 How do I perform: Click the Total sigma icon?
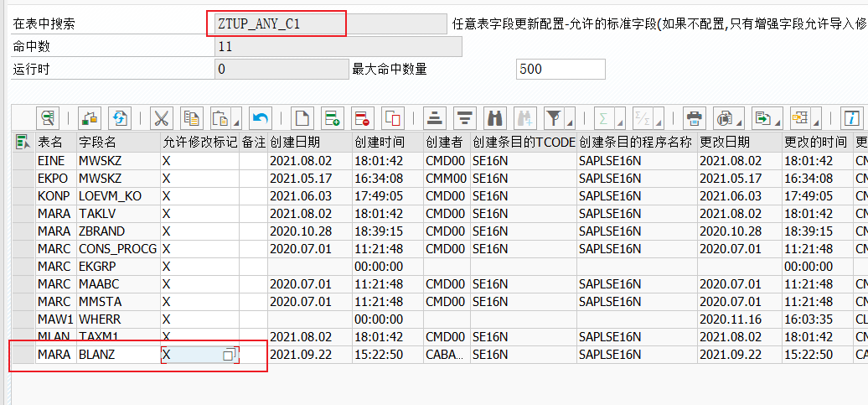coord(603,117)
